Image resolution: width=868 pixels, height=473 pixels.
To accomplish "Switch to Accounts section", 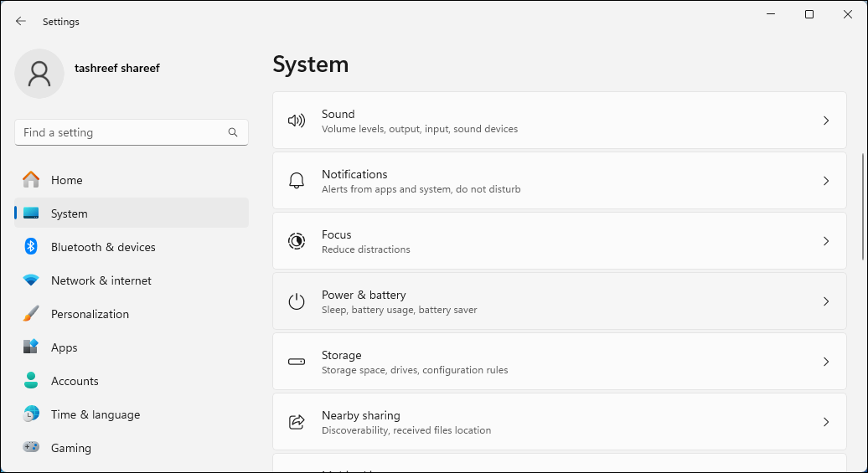I will (75, 381).
